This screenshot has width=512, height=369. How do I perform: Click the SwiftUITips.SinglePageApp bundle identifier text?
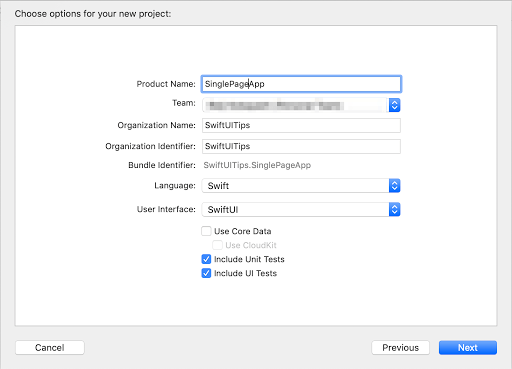tap(257, 165)
